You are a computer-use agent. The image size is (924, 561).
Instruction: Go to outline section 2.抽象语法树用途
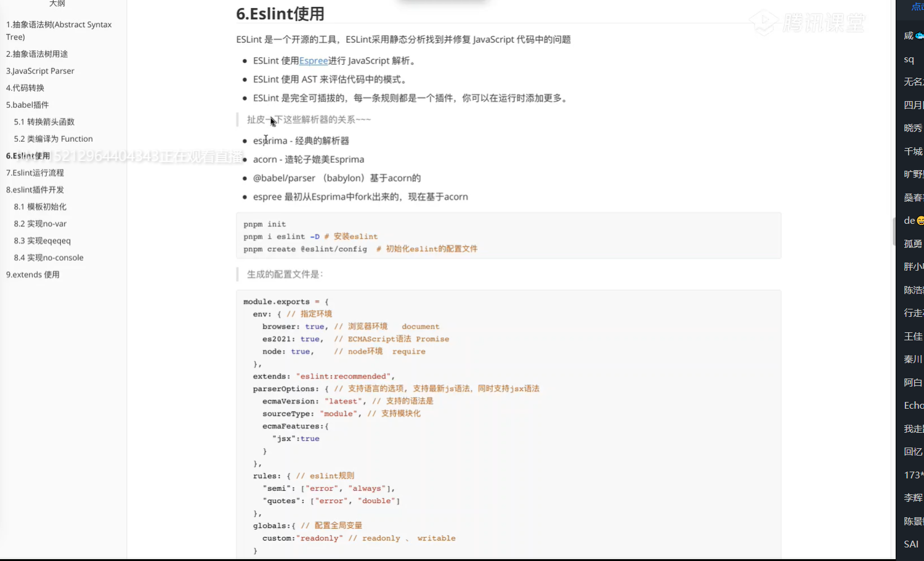tap(37, 54)
